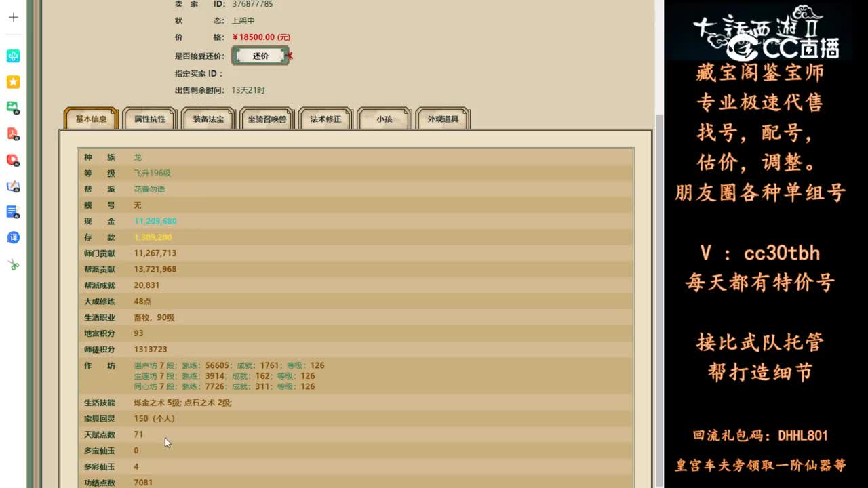Screen dimensions: 868x488
Task: Switch to the 基本信息 tab
Action: coord(91,119)
